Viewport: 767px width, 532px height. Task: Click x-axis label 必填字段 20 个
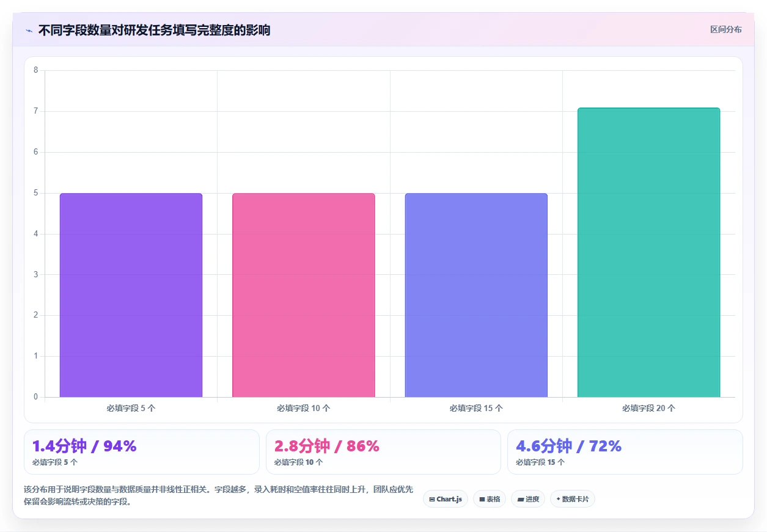[648, 408]
